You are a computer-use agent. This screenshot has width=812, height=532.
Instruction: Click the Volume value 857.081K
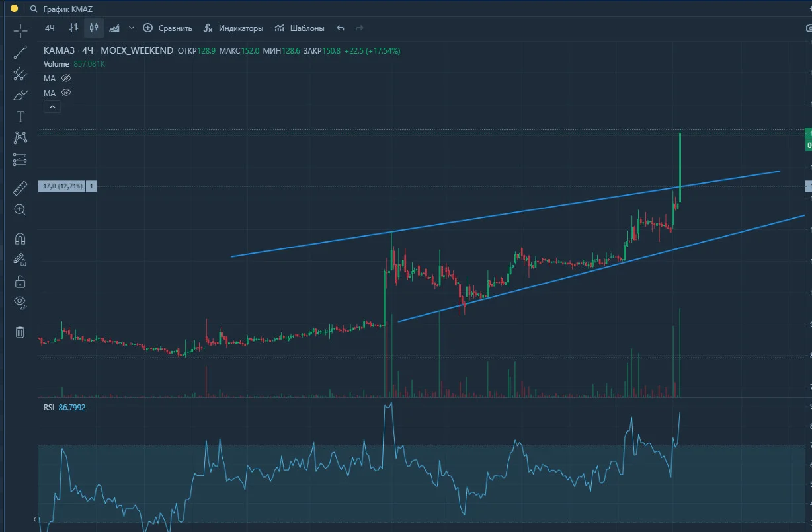click(x=89, y=64)
